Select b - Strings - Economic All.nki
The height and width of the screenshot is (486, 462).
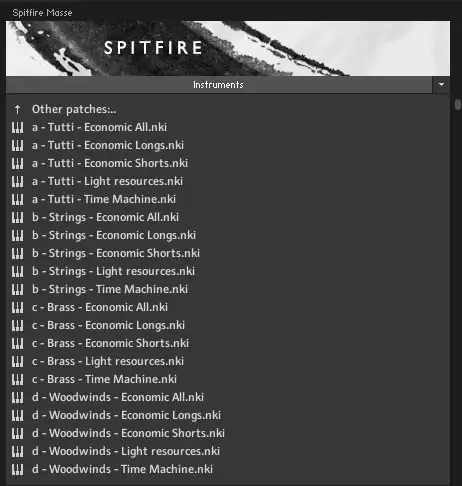[x=105, y=217]
